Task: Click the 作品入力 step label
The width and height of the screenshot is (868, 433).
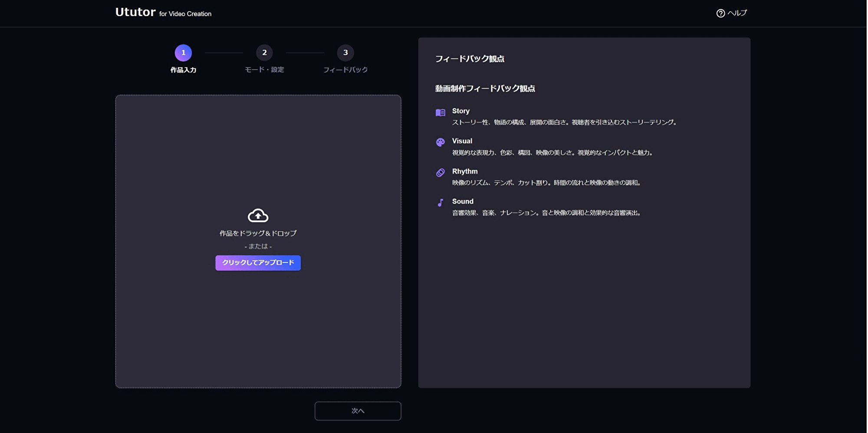Action: 183,70
